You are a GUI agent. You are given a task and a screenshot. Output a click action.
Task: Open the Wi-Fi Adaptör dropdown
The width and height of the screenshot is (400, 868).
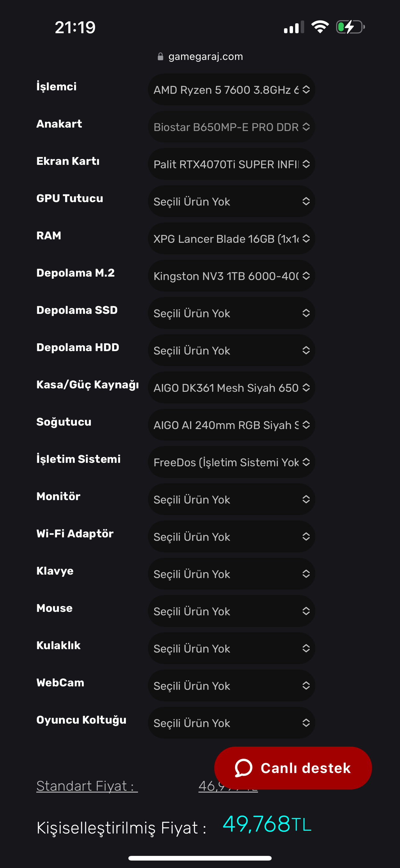(x=231, y=536)
